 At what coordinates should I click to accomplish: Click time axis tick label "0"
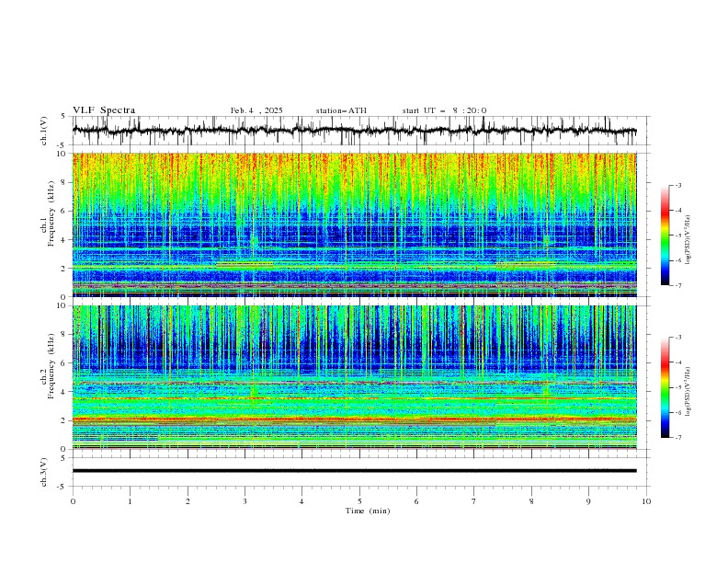[73, 501]
